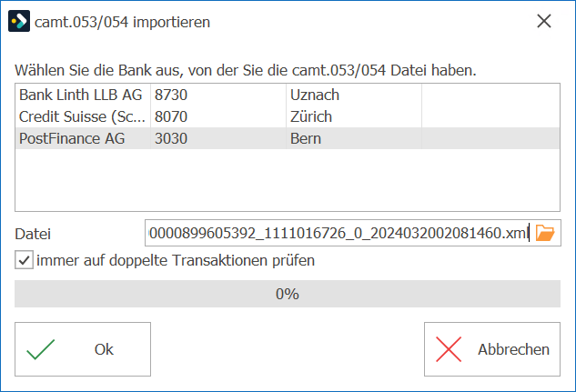
Task: Click the 8070 cell
Action: [x=218, y=116]
